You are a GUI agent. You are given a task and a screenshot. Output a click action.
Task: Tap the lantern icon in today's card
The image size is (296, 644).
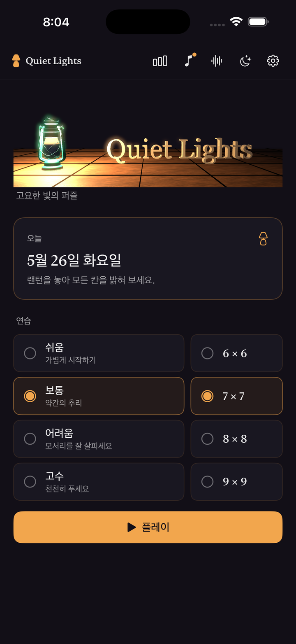click(263, 238)
